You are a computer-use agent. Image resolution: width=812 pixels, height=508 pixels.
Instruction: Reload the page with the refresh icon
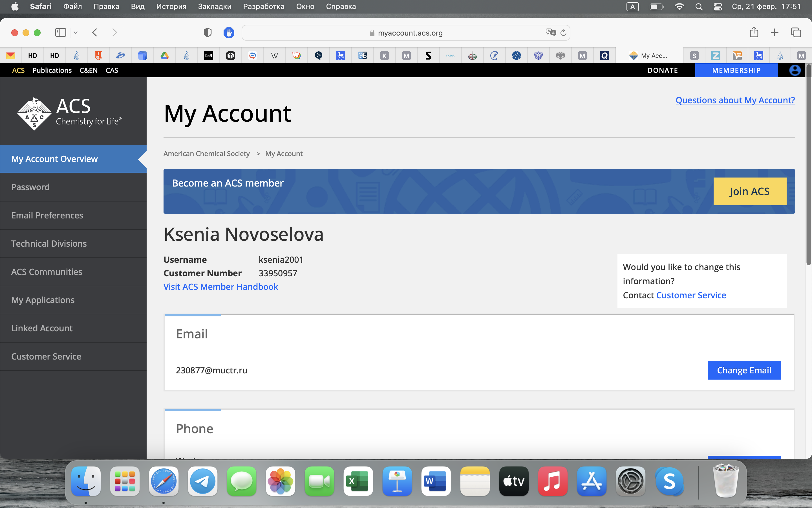(563, 32)
